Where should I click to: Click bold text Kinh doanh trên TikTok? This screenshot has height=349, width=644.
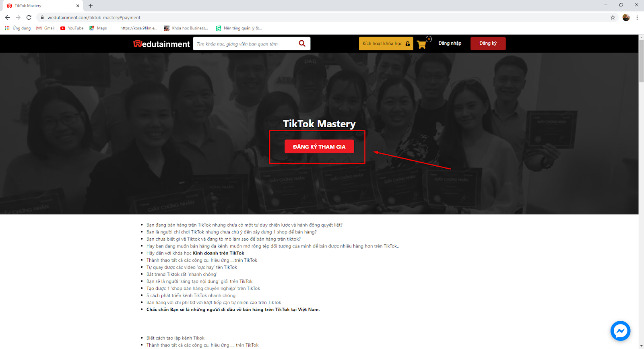[219, 253]
